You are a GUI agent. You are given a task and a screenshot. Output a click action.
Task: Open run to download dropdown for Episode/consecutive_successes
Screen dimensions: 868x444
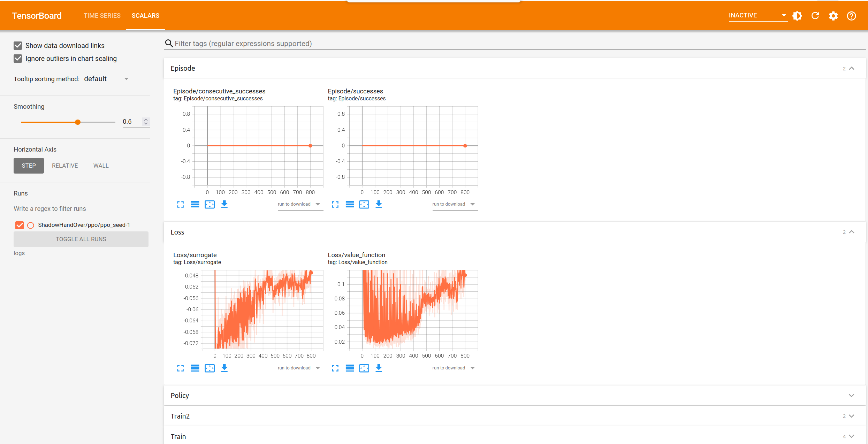click(300, 205)
